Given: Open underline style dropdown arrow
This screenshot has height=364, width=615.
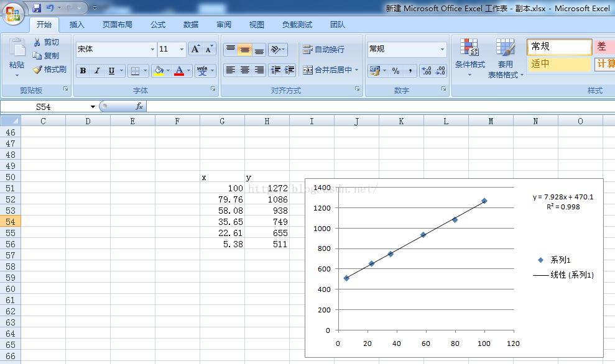Looking at the screenshot, I should (122, 71).
